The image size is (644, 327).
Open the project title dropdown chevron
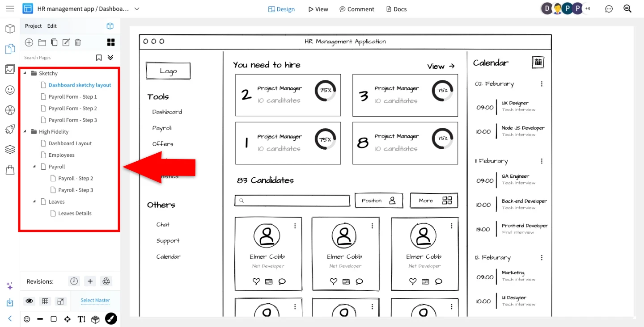tap(137, 9)
